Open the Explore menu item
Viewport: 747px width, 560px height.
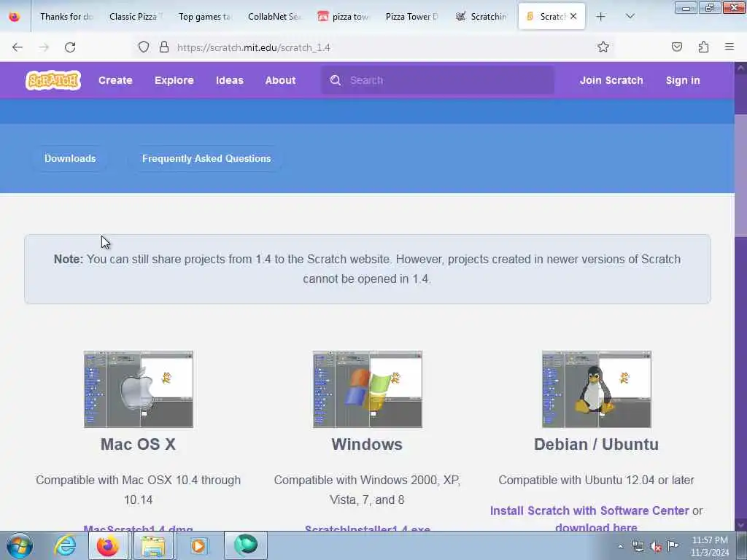point(174,80)
